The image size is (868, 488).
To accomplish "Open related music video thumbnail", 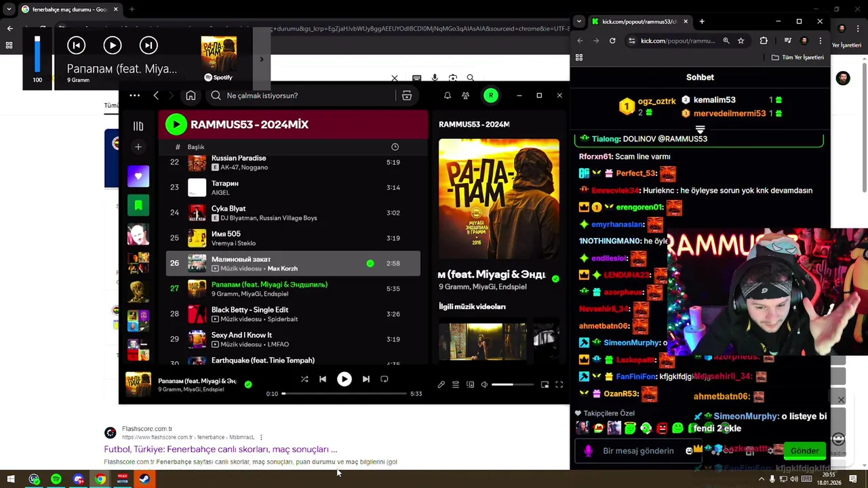I will pyautogui.click(x=482, y=342).
